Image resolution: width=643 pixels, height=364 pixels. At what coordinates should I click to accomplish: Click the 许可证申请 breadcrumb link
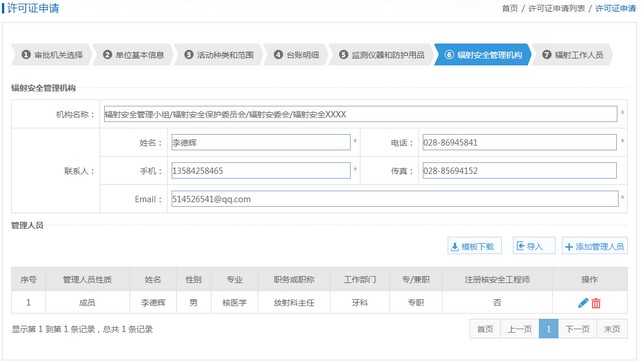pyautogui.click(x=616, y=8)
